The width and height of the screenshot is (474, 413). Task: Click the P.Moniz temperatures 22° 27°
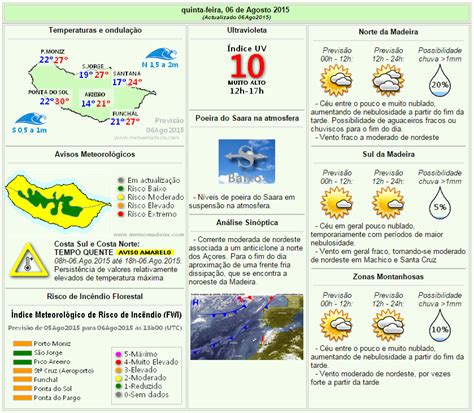pos(54,60)
